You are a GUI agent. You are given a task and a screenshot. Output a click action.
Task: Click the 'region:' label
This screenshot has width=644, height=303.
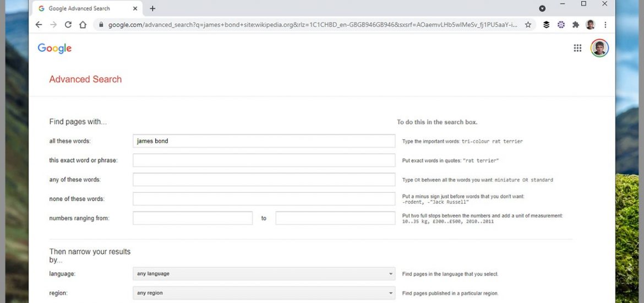(58, 293)
